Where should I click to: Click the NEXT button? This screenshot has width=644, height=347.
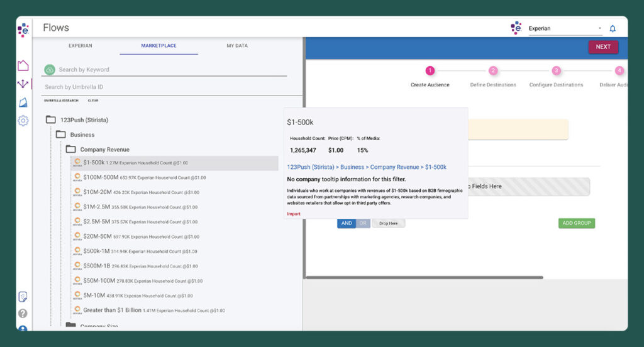pyautogui.click(x=602, y=47)
